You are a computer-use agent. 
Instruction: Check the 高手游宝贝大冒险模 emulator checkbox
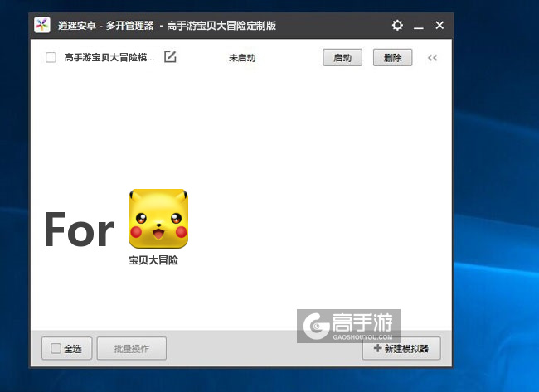coord(51,57)
